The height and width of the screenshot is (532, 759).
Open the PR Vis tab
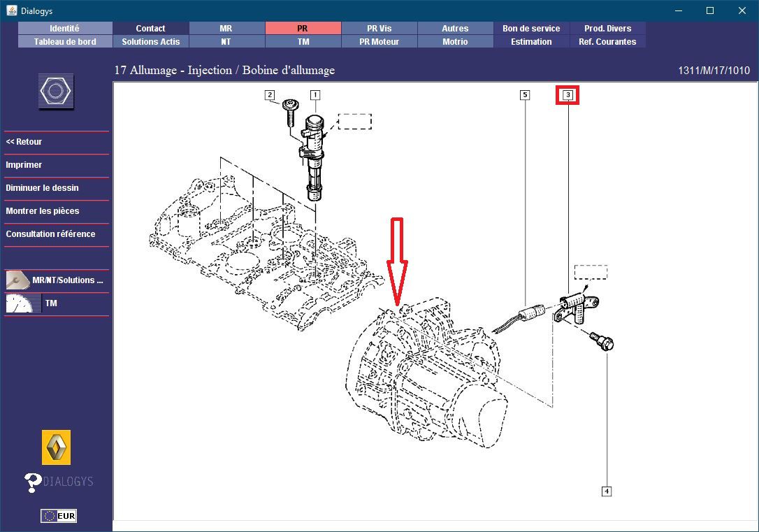click(379, 29)
